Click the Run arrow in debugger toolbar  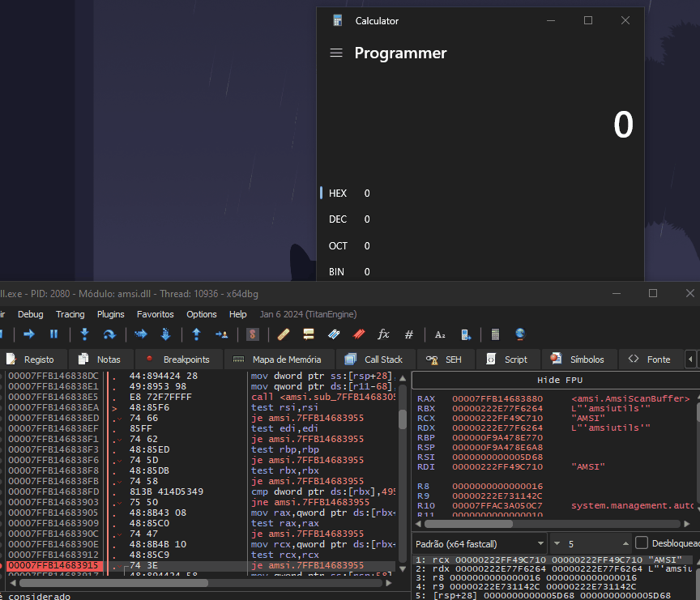coord(29,334)
